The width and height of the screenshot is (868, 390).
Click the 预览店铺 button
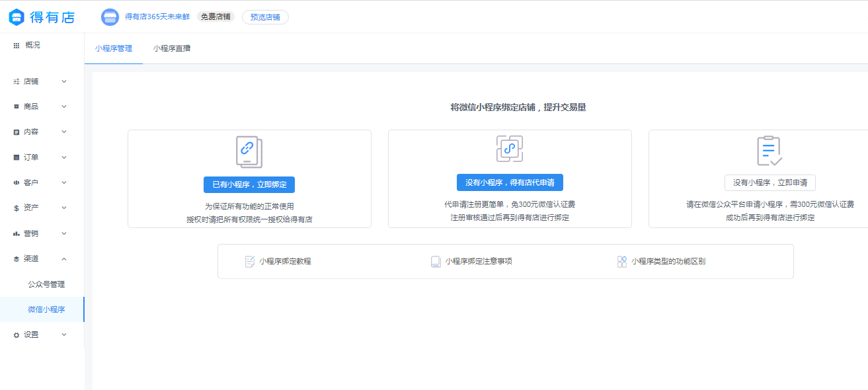tap(265, 17)
